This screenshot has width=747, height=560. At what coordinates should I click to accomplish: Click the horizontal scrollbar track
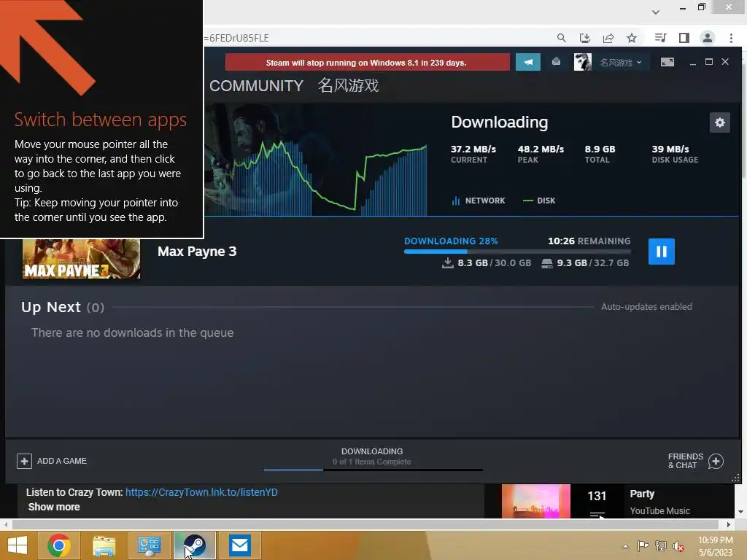click(366, 524)
